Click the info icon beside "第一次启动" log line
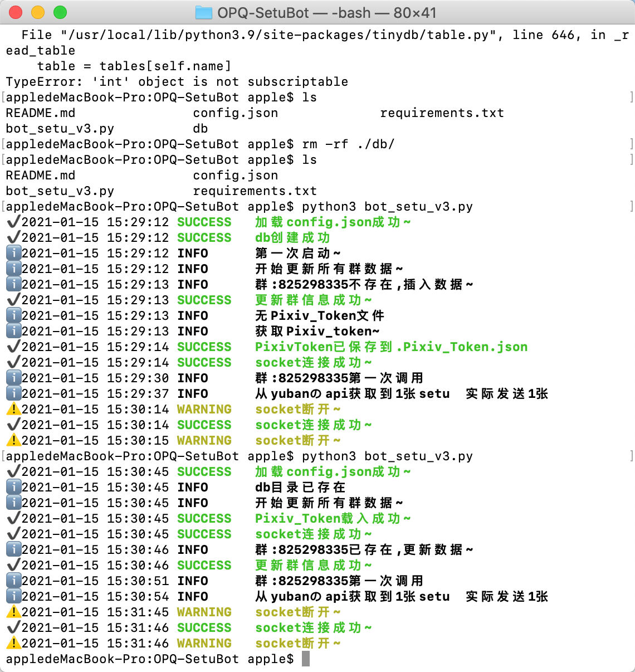Image resolution: width=635 pixels, height=672 pixels. click(x=12, y=253)
